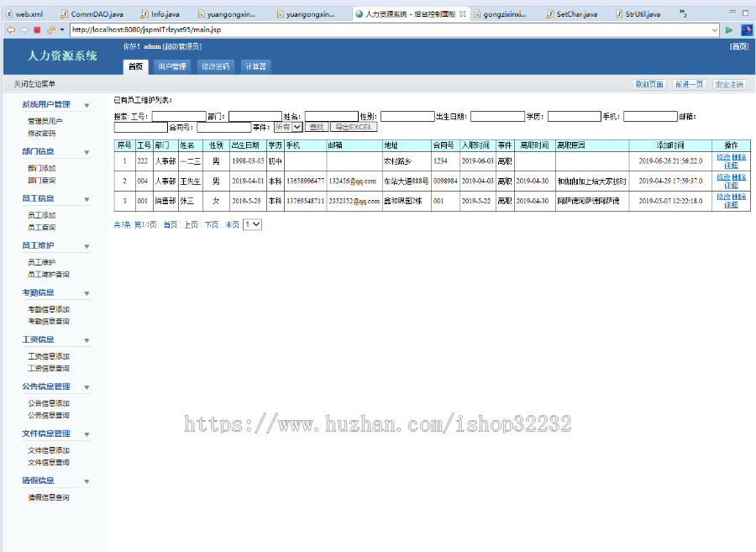Show hidden editor tabs with the chevron
This screenshot has height=552, width=756.
pos(683,14)
